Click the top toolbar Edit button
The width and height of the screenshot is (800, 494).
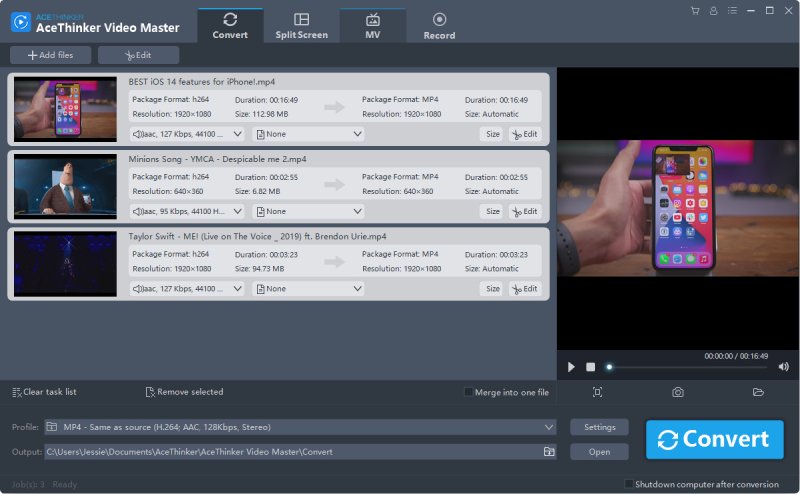[x=138, y=55]
